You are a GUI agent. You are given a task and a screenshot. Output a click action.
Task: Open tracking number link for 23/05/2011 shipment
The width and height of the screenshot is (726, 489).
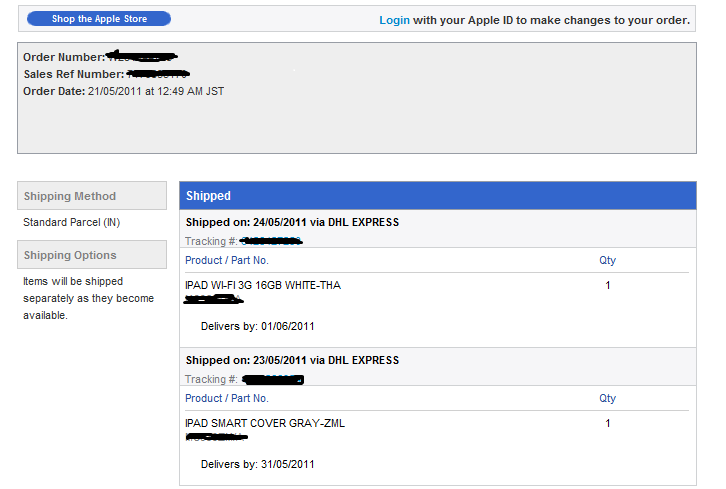coord(273,380)
